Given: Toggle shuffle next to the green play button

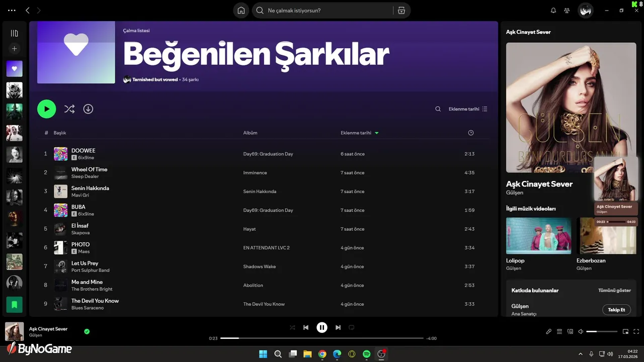Looking at the screenshot, I should tap(69, 109).
